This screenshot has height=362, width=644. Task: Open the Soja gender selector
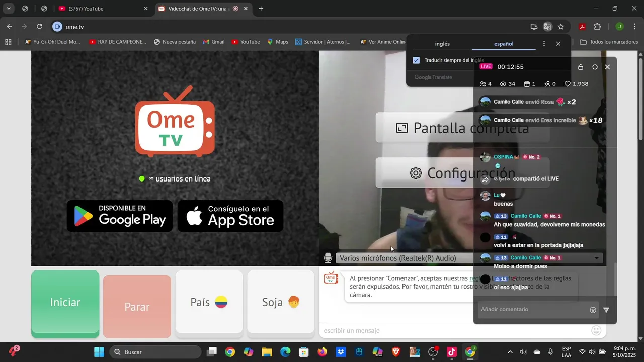(281, 302)
